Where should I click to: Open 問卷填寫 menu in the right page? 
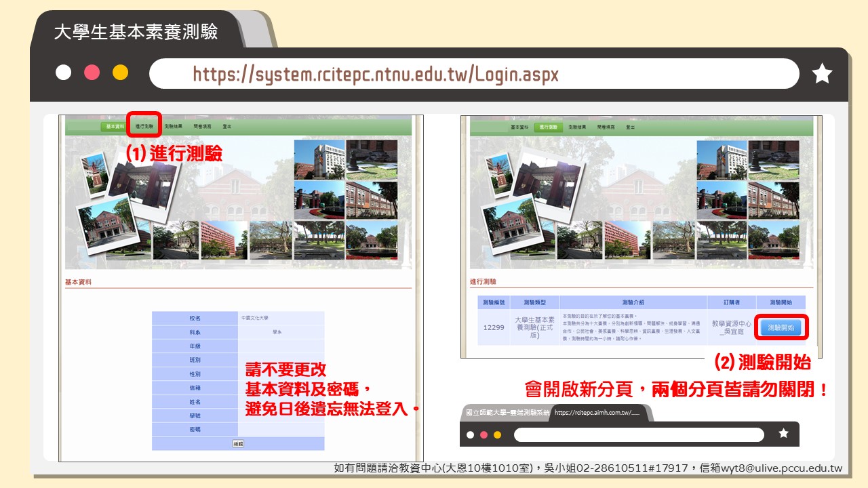[606, 127]
